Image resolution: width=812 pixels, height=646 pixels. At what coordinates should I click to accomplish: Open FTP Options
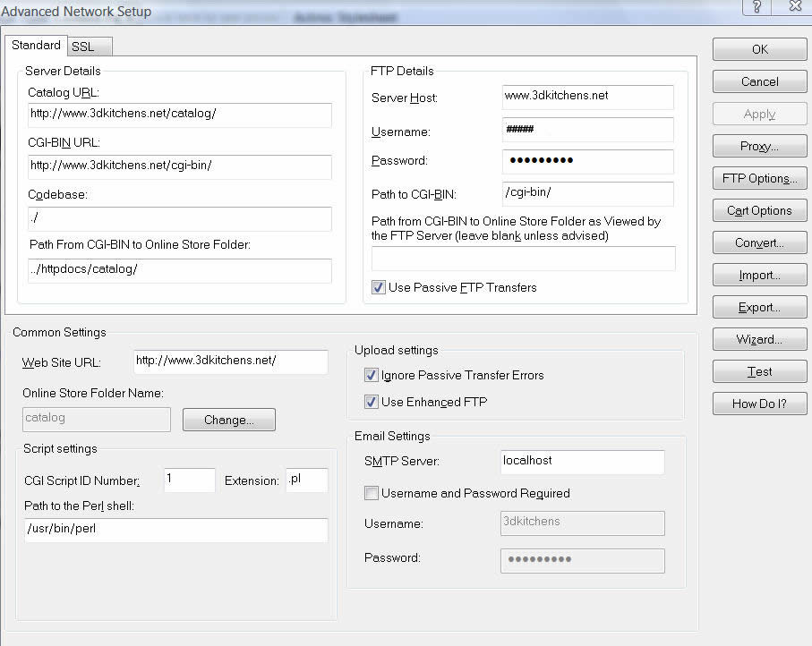[759, 178]
